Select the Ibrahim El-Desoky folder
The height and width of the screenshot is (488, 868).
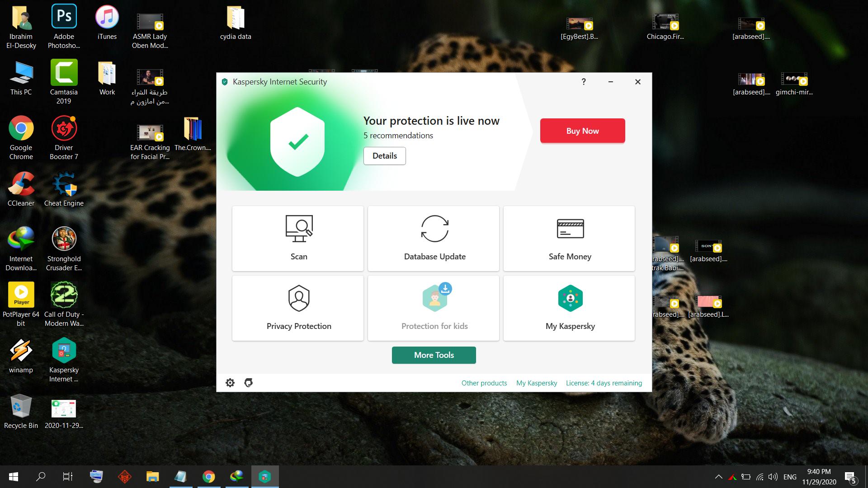click(x=21, y=27)
